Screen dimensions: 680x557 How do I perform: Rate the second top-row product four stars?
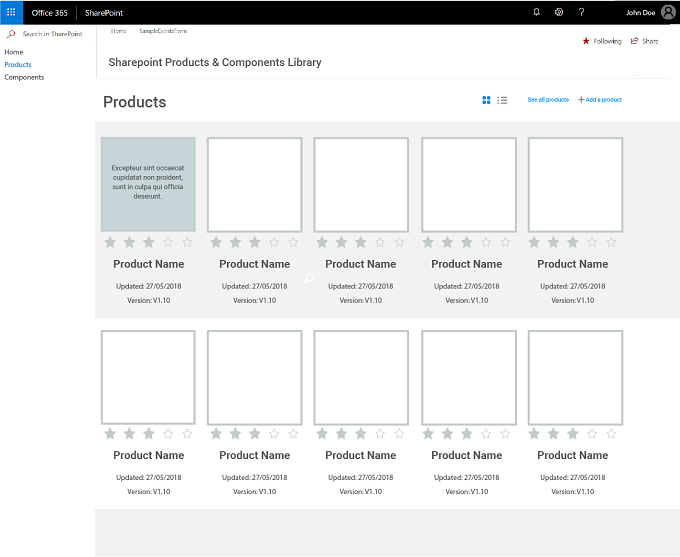point(274,242)
